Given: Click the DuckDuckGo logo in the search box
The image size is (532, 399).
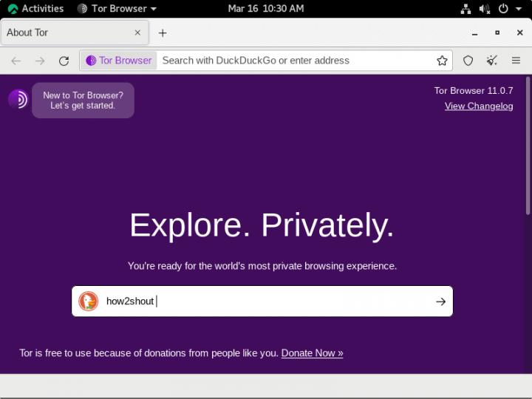Looking at the screenshot, I should pyautogui.click(x=89, y=301).
